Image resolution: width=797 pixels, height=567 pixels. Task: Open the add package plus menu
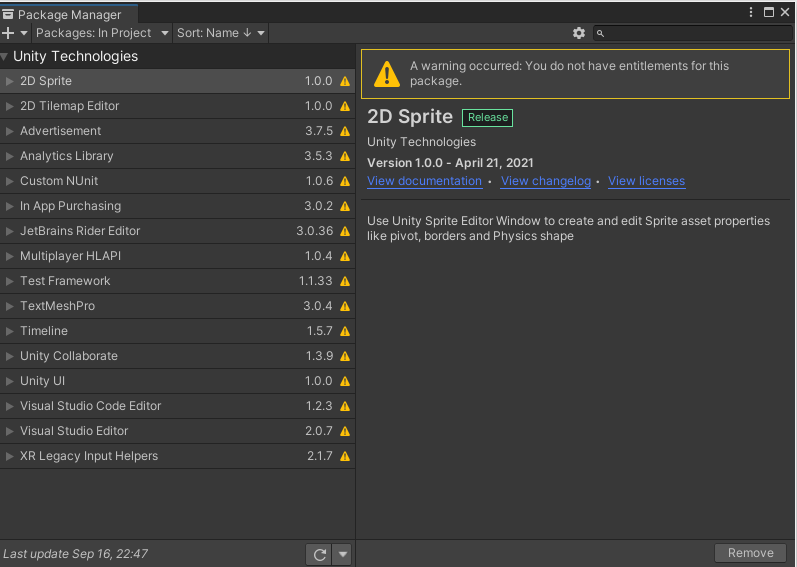pos(14,33)
